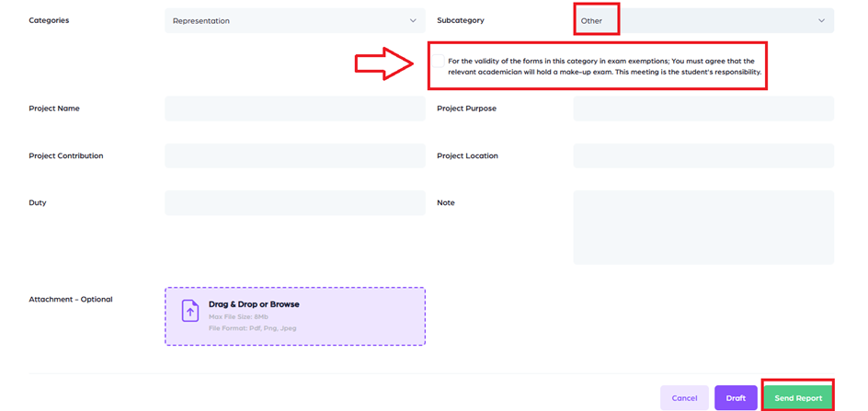Expand the Categories dropdown chevron

[412, 20]
